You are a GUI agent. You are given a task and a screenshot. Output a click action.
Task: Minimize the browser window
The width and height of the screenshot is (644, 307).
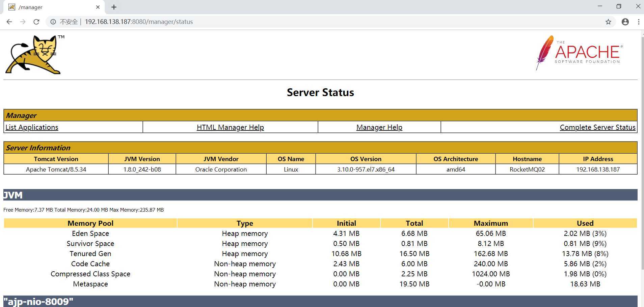pos(600,6)
